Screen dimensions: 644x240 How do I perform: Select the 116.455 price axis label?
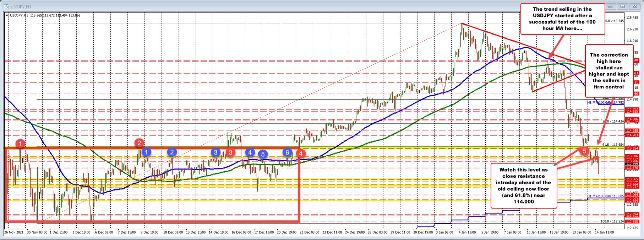click(632, 17)
